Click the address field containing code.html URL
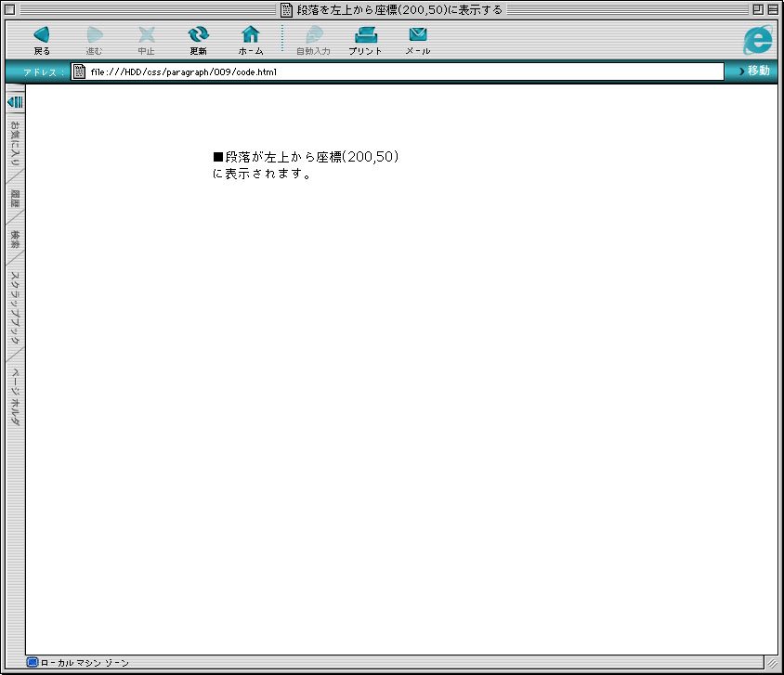Viewport: 784px width, 675px height. (399, 71)
